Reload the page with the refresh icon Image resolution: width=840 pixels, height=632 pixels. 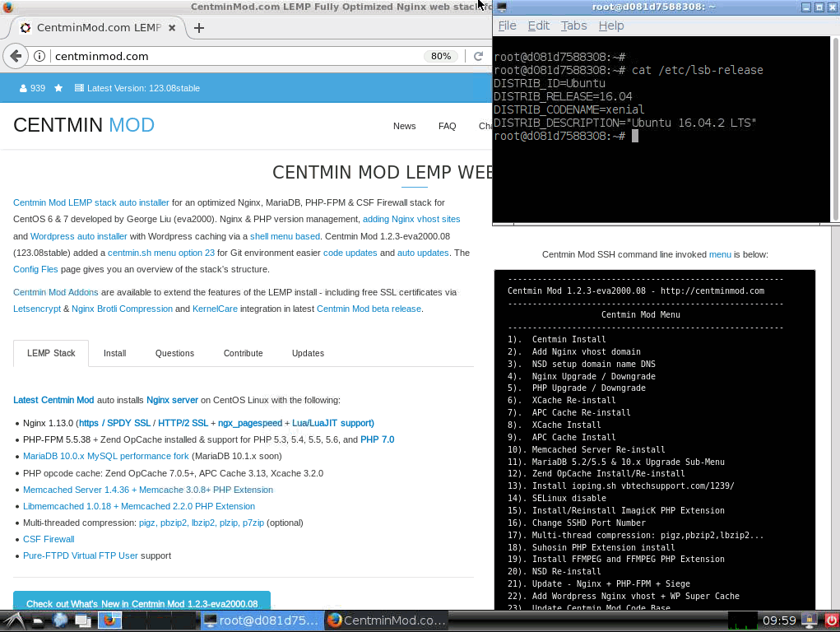tap(478, 56)
